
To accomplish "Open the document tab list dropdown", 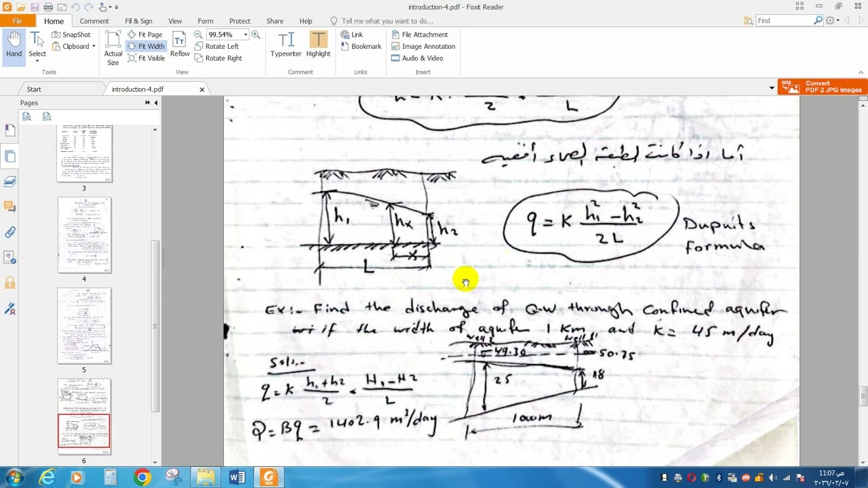I will coord(771,88).
